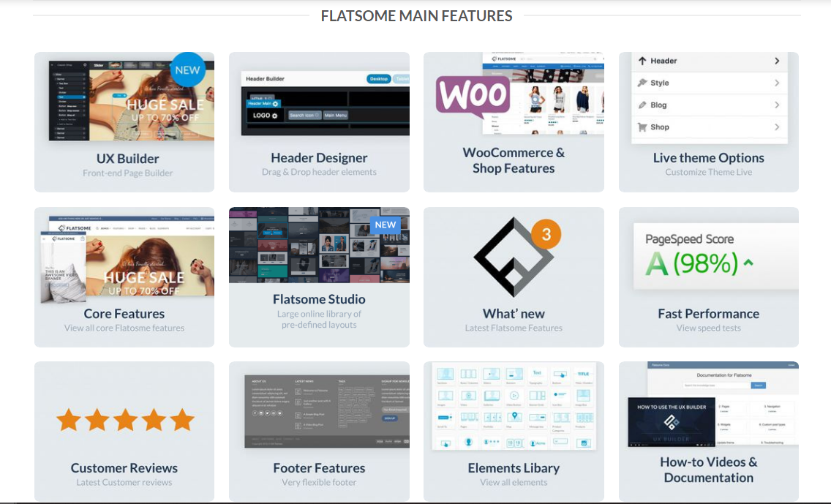Image resolution: width=831 pixels, height=504 pixels.
Task: Open the UX Builder slider screenshot thumbnail
Action: pos(132,101)
